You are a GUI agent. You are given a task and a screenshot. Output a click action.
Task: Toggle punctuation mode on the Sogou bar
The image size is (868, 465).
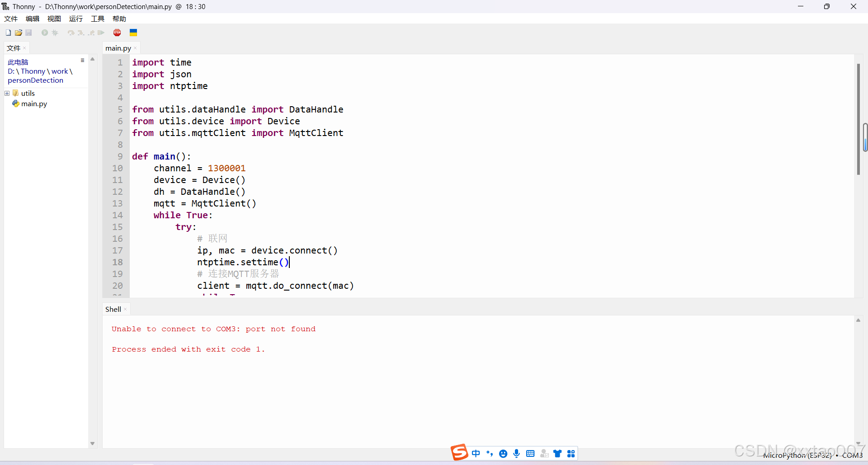coord(490,453)
